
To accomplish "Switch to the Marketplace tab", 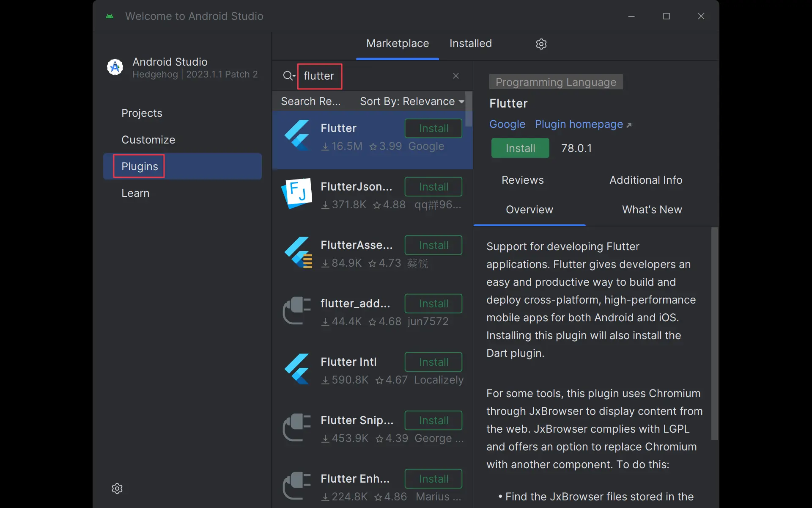I will [x=398, y=43].
